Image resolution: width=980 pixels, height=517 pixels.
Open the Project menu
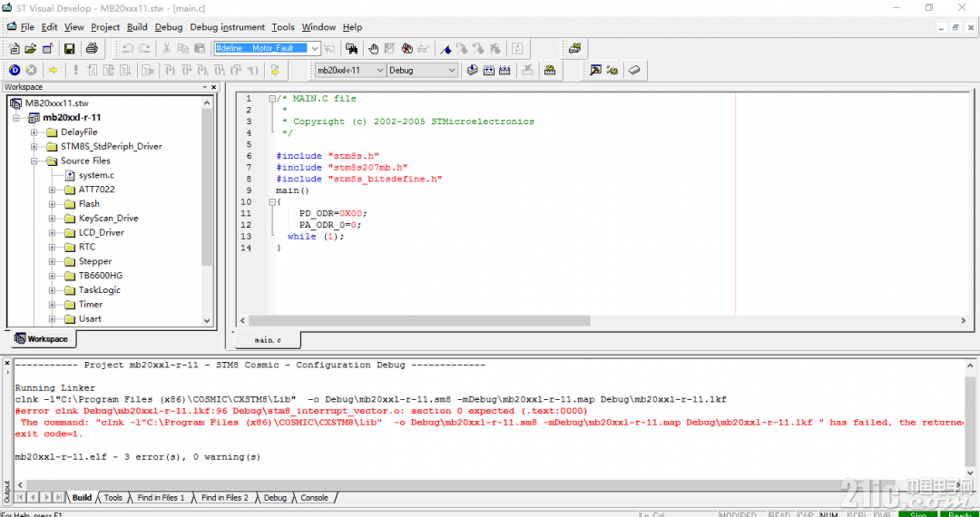coord(105,27)
